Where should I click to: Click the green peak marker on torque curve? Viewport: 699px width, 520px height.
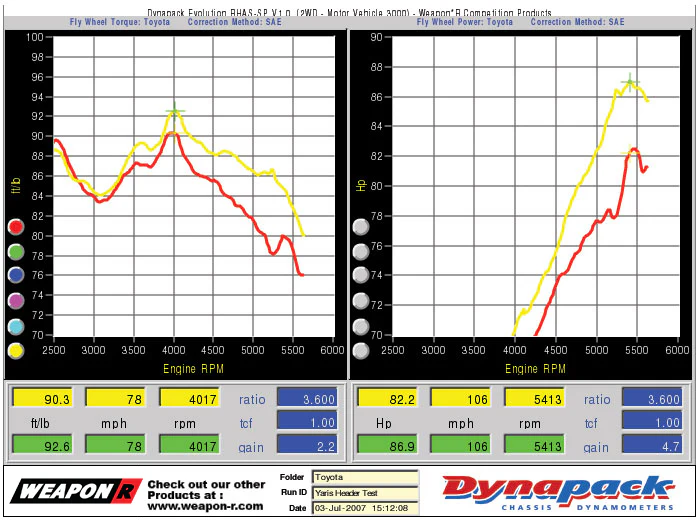[175, 111]
